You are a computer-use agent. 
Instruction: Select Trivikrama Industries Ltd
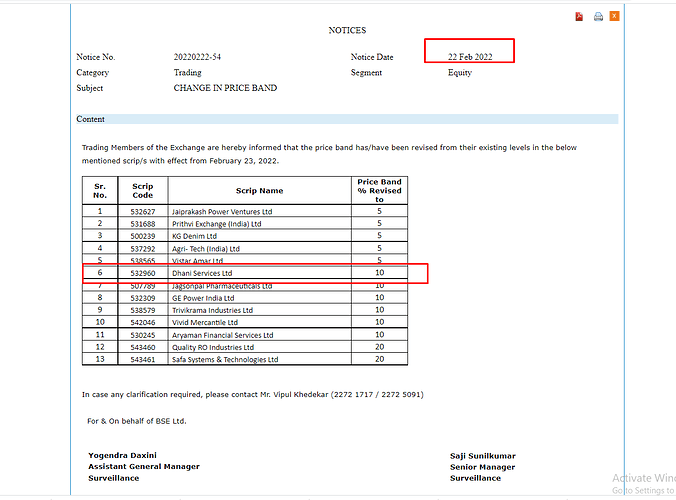(x=212, y=310)
